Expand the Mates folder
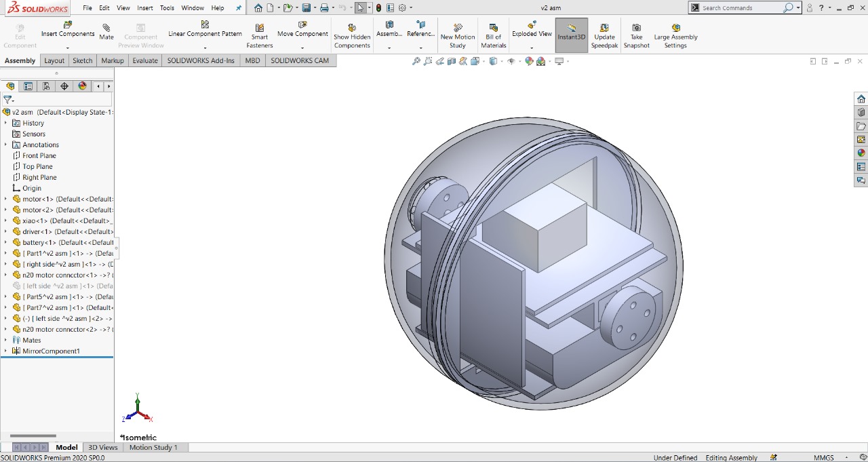This screenshot has height=462, width=868. (x=5, y=340)
